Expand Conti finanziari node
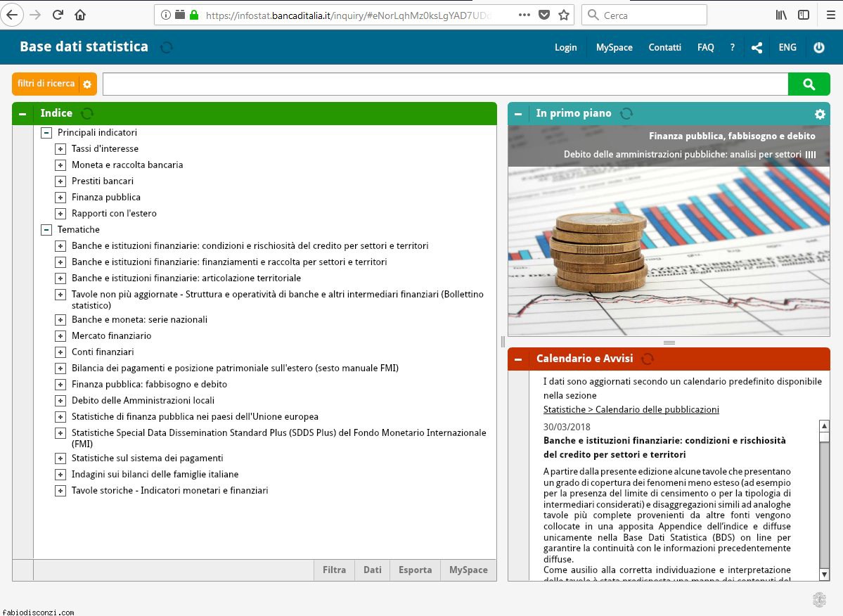 click(x=60, y=352)
